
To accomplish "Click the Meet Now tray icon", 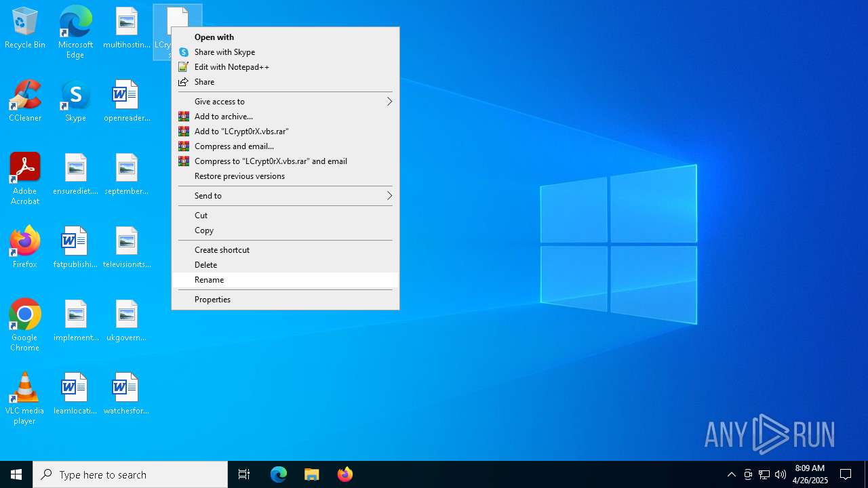I will tap(748, 474).
